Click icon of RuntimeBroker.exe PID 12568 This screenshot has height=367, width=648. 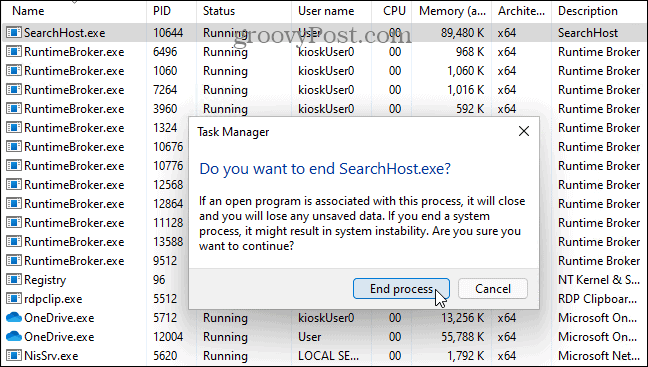click(x=14, y=185)
